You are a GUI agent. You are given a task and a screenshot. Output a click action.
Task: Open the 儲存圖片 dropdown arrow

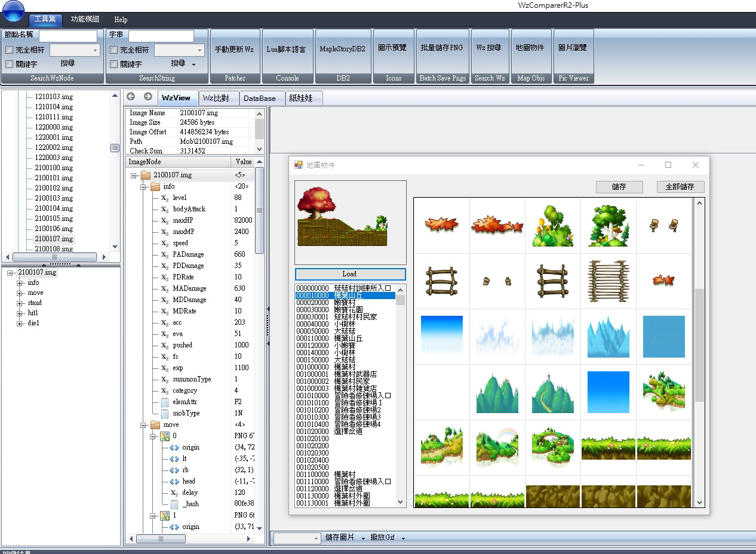click(x=362, y=538)
